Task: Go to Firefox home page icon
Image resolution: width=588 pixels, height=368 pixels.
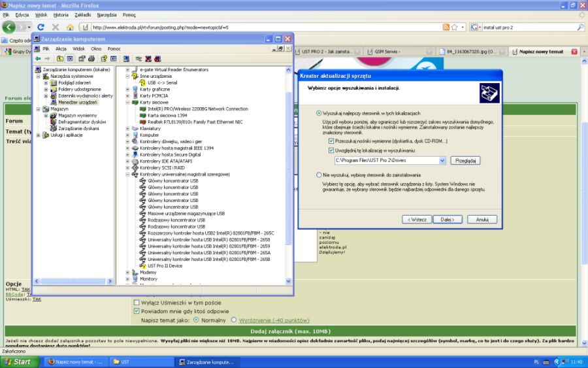Action: (x=70, y=27)
